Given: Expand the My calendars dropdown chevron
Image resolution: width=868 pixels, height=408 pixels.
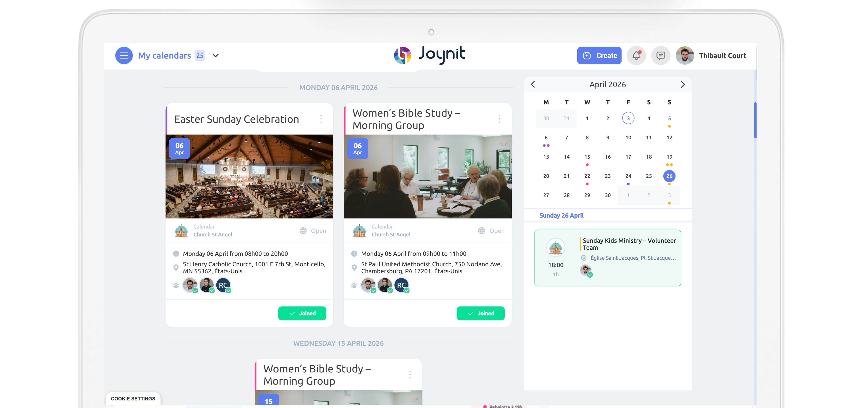Looking at the screenshot, I should (x=216, y=56).
